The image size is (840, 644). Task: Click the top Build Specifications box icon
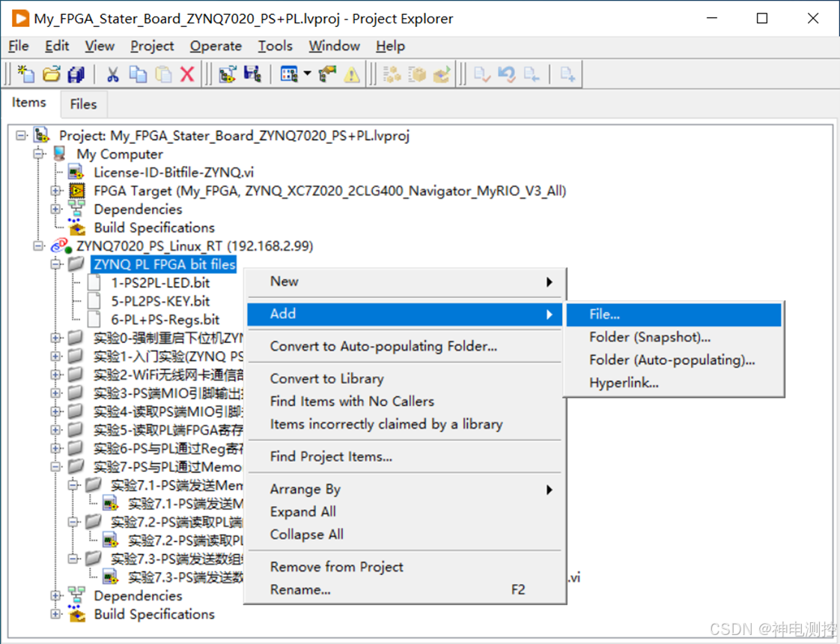click(76, 227)
